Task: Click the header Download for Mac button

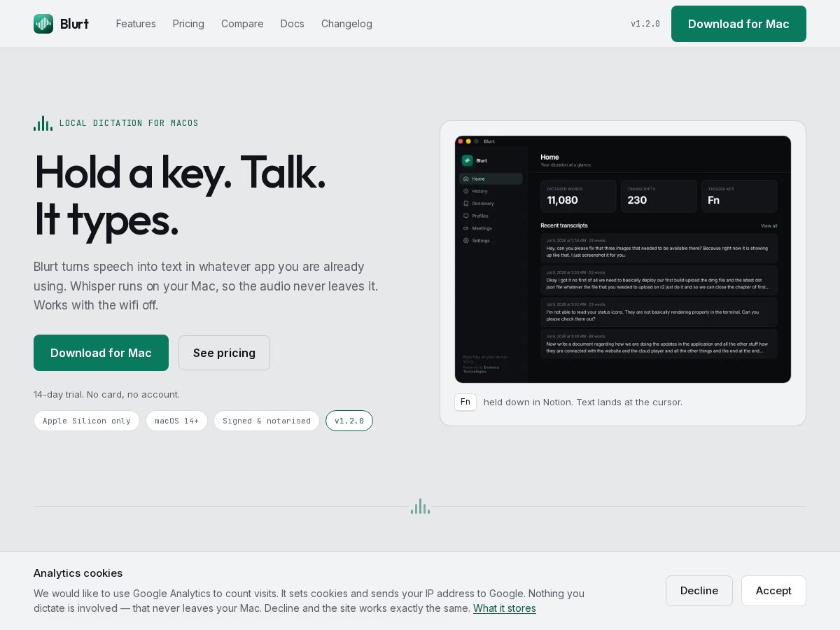Action: [738, 24]
